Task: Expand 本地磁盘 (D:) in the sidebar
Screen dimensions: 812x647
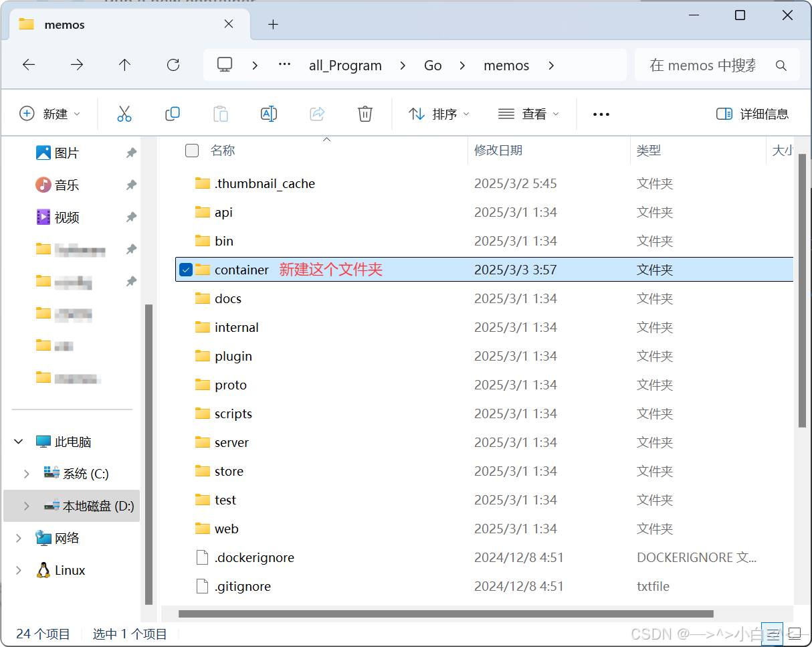Action: (x=25, y=506)
